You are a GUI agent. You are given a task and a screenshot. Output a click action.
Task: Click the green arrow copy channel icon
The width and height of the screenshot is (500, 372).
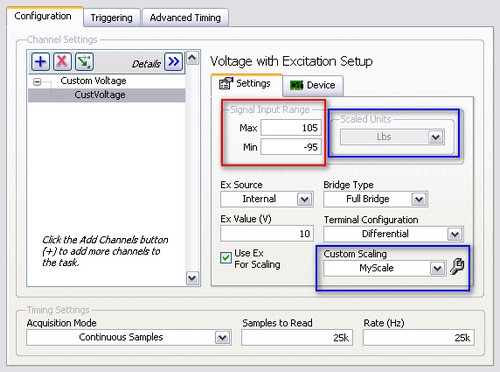84,62
